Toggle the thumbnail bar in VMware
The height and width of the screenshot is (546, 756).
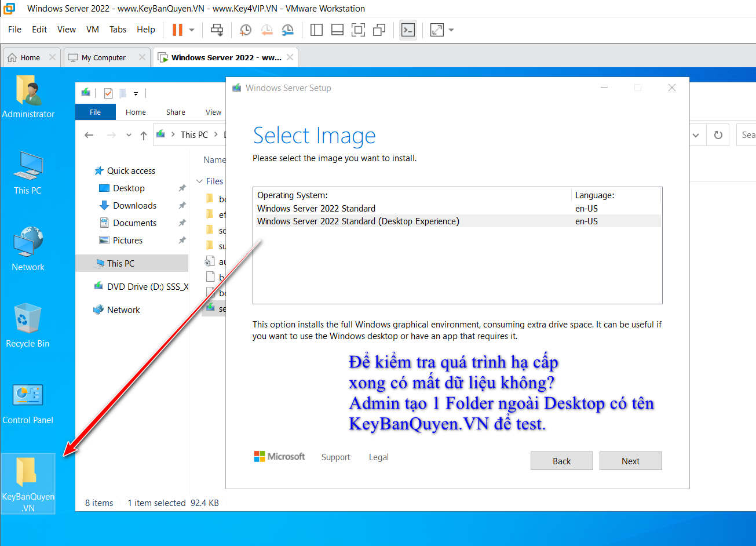[x=337, y=30]
